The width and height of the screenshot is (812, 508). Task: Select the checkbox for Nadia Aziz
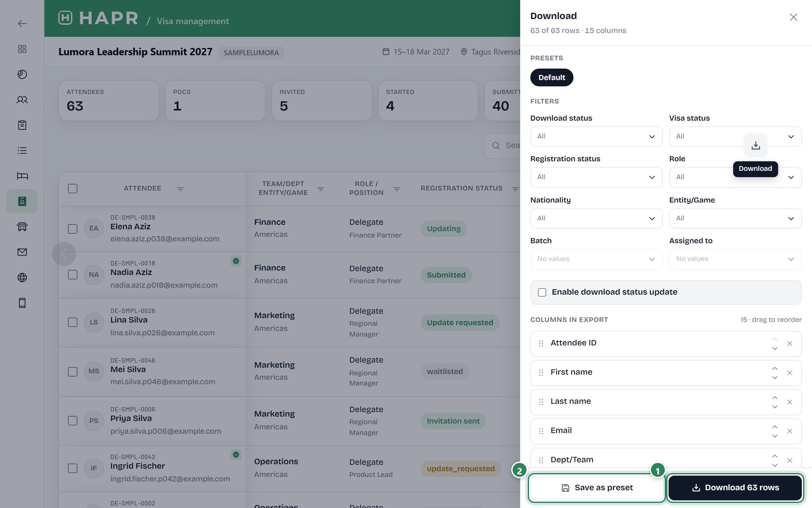72,275
